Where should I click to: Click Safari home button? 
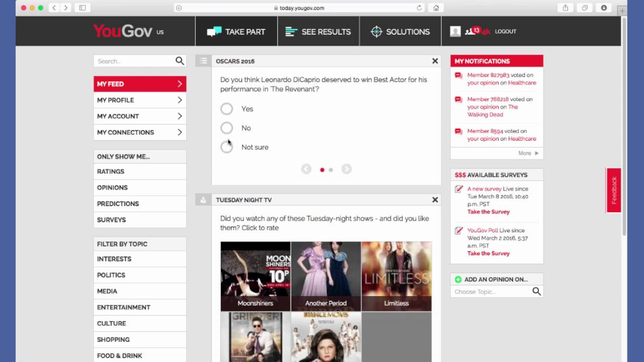tap(436, 8)
